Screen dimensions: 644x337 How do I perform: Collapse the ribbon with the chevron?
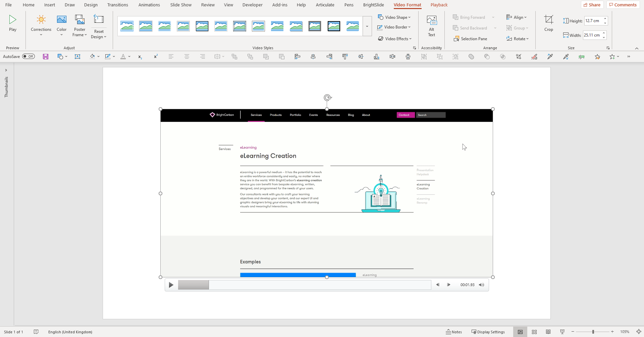(637, 48)
